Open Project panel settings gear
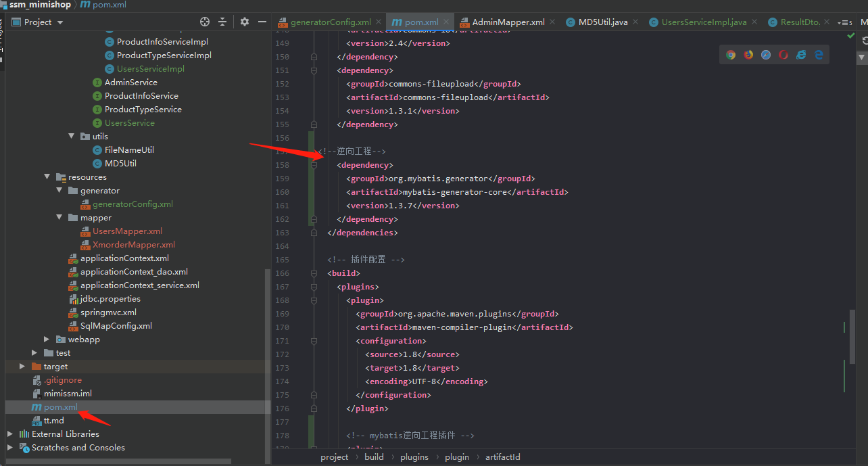 245,22
